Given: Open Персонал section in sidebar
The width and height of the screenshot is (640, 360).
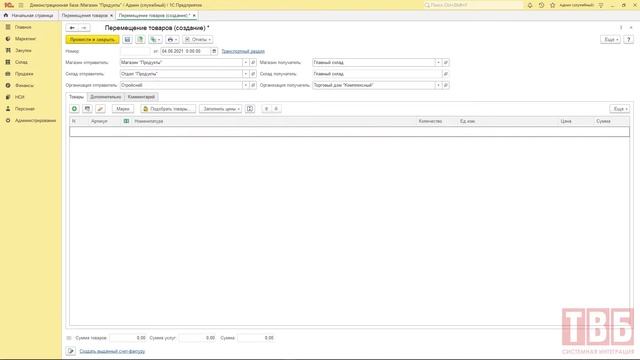Looking at the screenshot, I should [x=24, y=109].
